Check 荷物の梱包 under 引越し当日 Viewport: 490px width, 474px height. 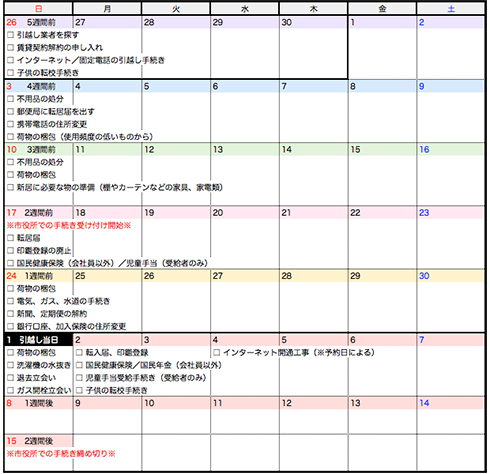[x=11, y=353]
